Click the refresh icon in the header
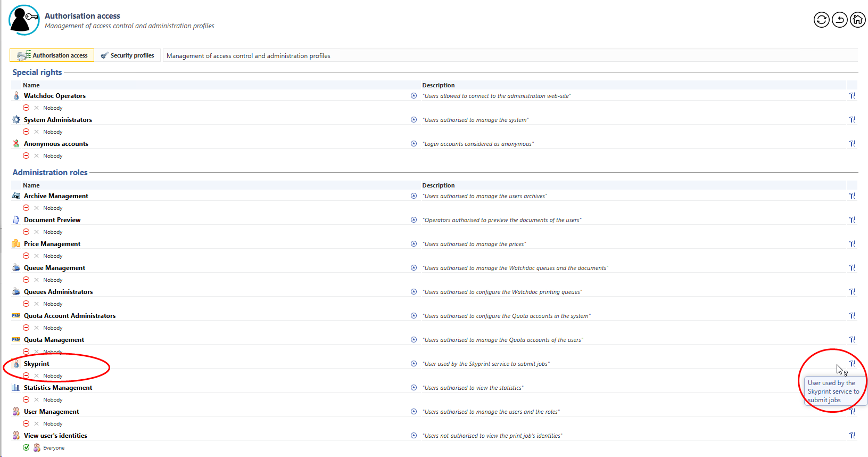Screen dimensions: 868x457 821,20
